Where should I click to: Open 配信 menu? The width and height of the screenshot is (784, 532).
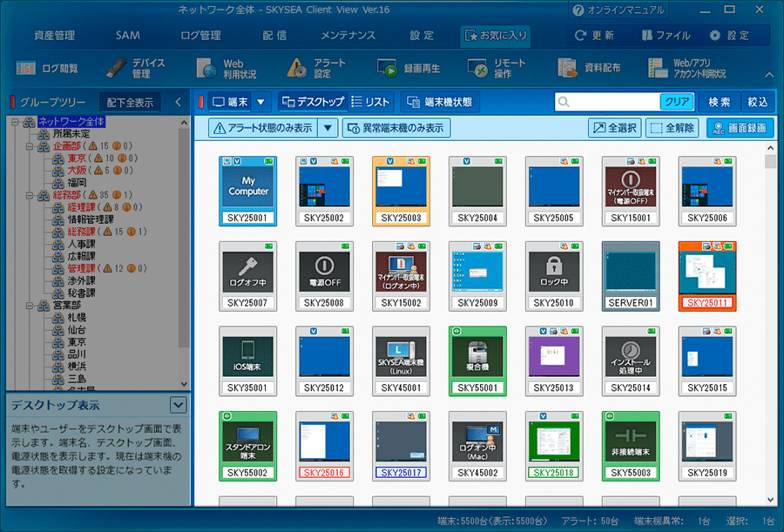pyautogui.click(x=274, y=36)
